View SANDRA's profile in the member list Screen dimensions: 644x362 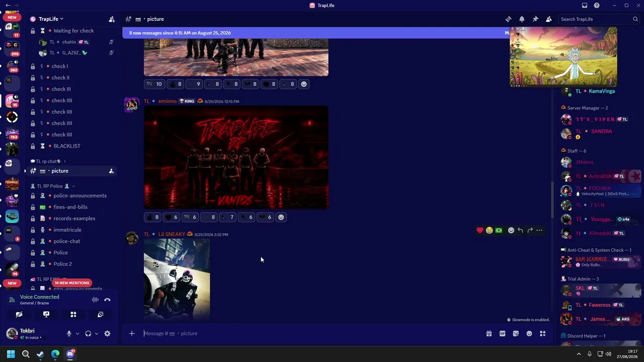pyautogui.click(x=602, y=131)
